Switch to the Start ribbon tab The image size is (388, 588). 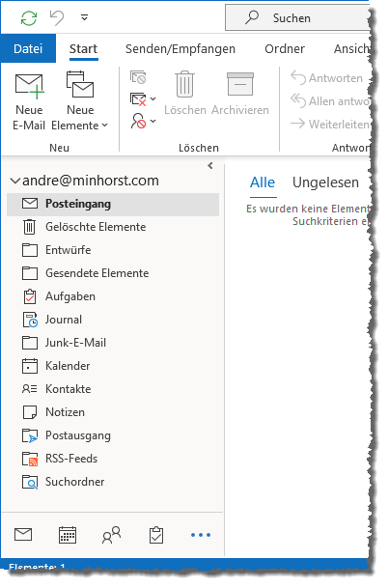(83, 49)
